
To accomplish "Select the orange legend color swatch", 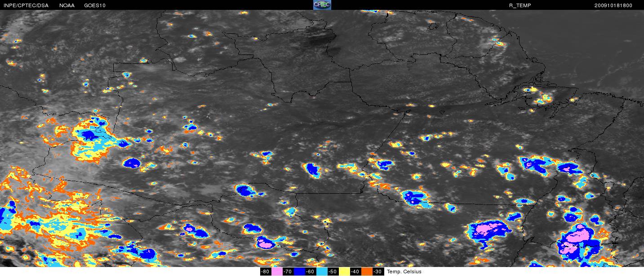I will click(367, 272).
